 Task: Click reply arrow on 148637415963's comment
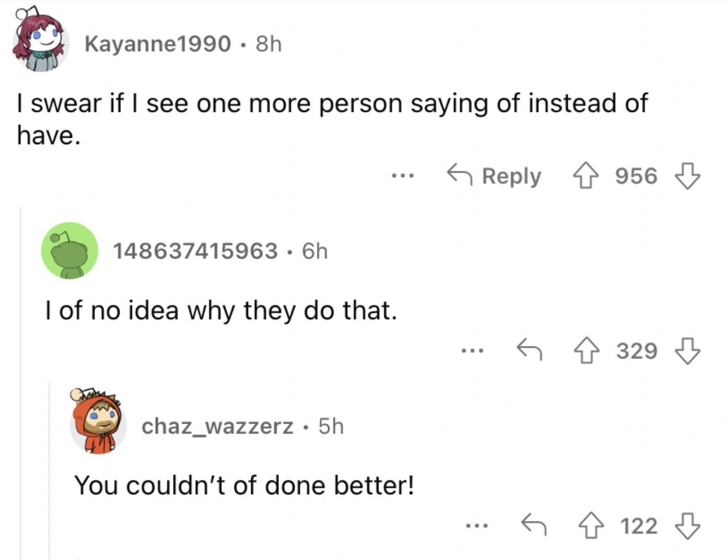pyautogui.click(x=530, y=350)
